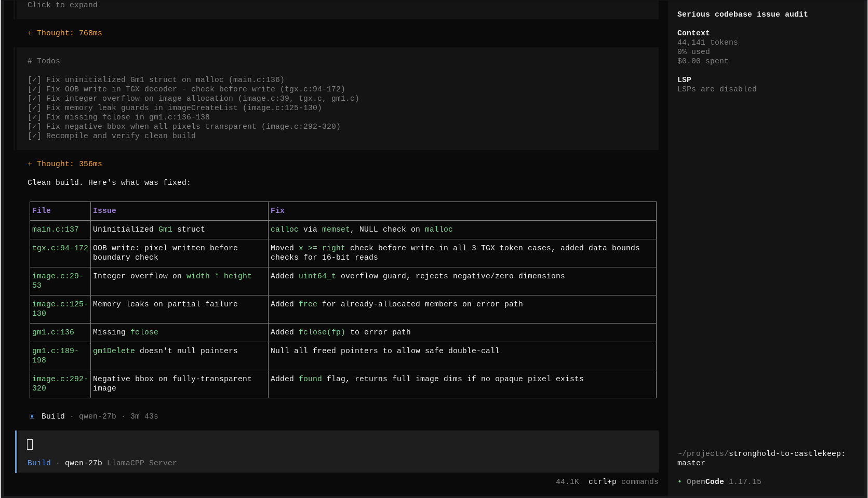Expand the 'Thought: 768ms' section
Image resolution: width=868 pixels, height=498 pixels.
coord(65,33)
